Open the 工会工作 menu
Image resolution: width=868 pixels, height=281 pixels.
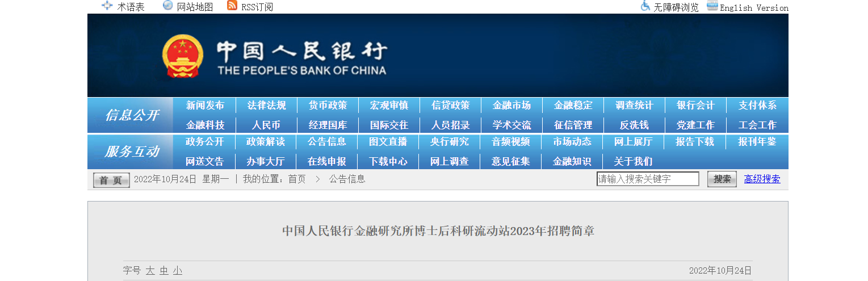click(x=757, y=125)
